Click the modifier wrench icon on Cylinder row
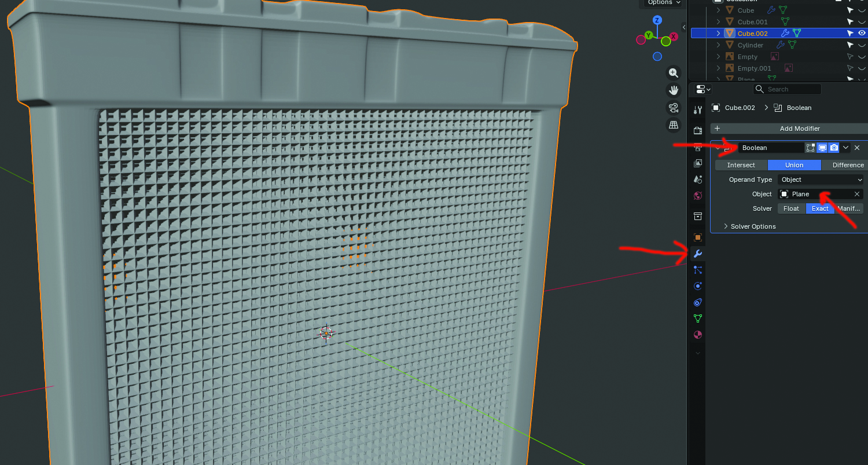 [x=781, y=45]
